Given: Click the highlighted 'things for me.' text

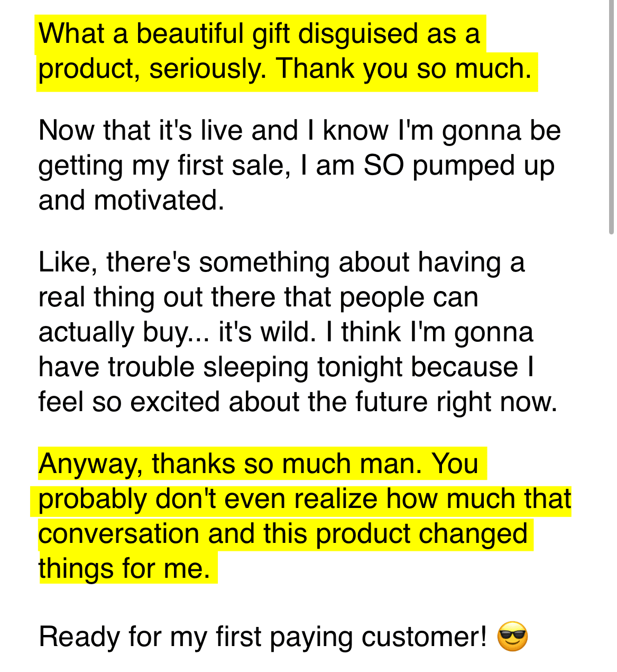Looking at the screenshot, I should coord(125,569).
